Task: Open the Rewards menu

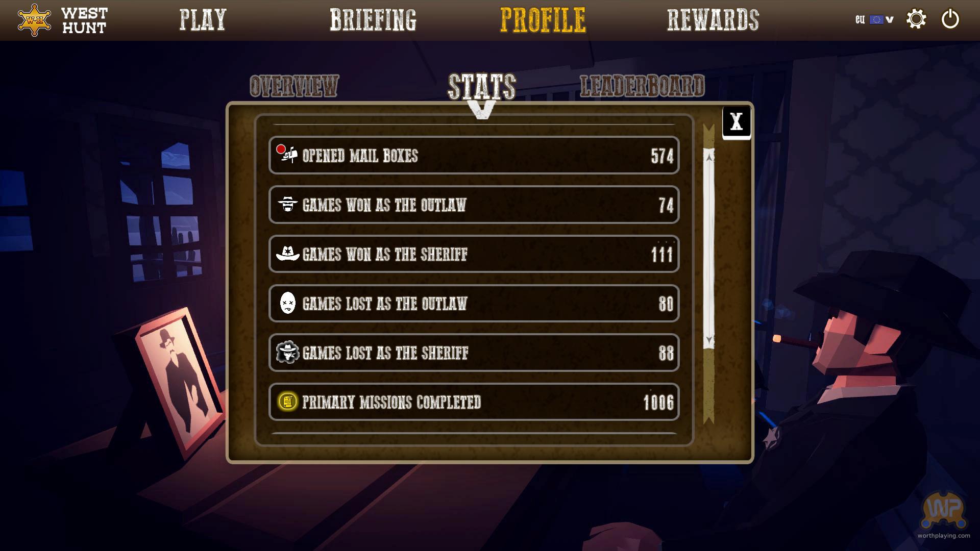Action: click(x=713, y=20)
